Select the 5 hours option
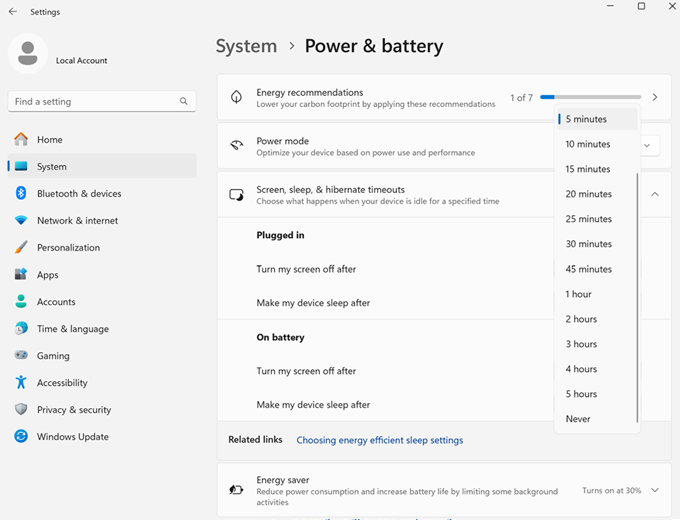 point(597,394)
